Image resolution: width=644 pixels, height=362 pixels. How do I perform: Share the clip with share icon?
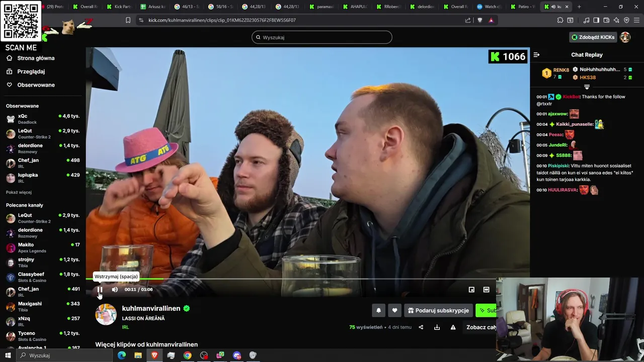point(421,327)
